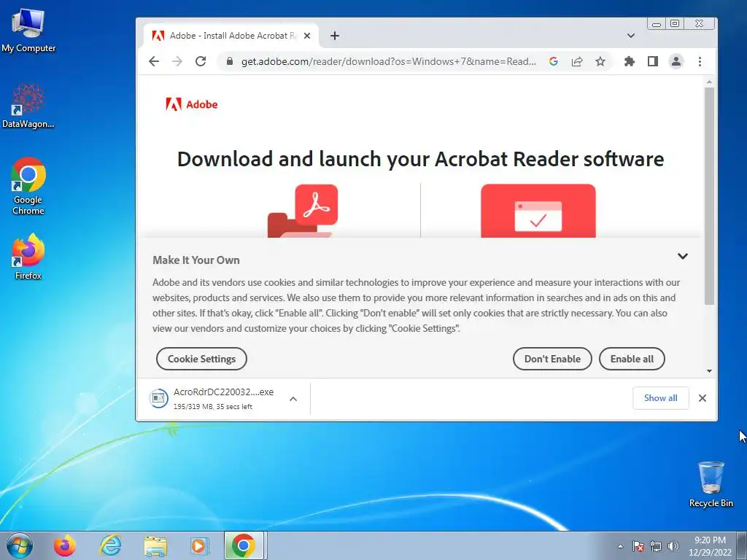Launch Internet Explorer from the taskbar
The width and height of the screenshot is (747, 560).
click(x=111, y=545)
